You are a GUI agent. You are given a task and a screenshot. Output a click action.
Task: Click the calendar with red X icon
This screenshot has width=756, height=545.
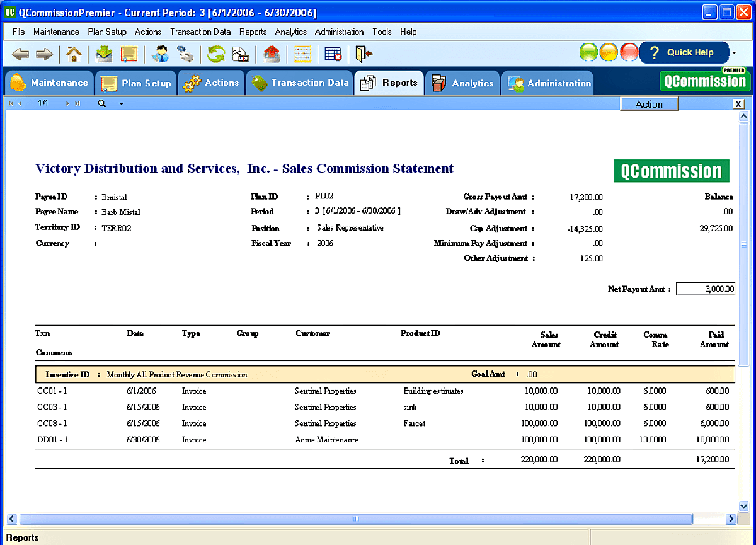pyautogui.click(x=333, y=54)
